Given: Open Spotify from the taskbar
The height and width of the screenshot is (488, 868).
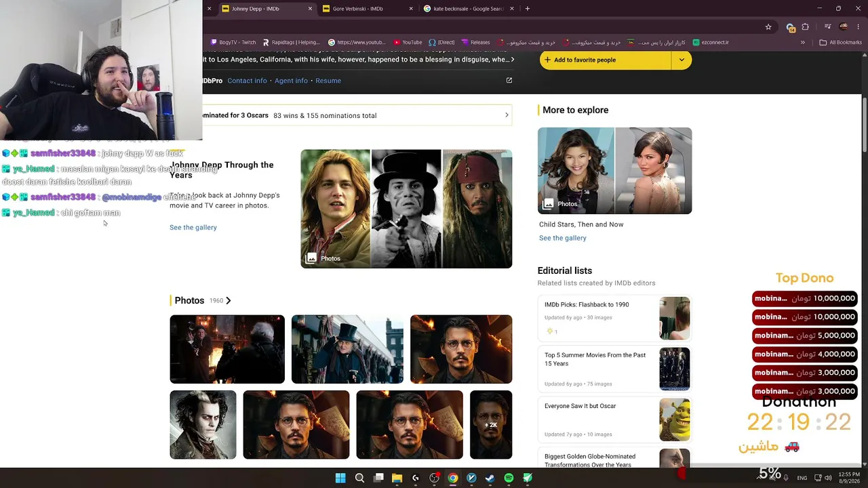Looking at the screenshot, I should click(x=509, y=478).
